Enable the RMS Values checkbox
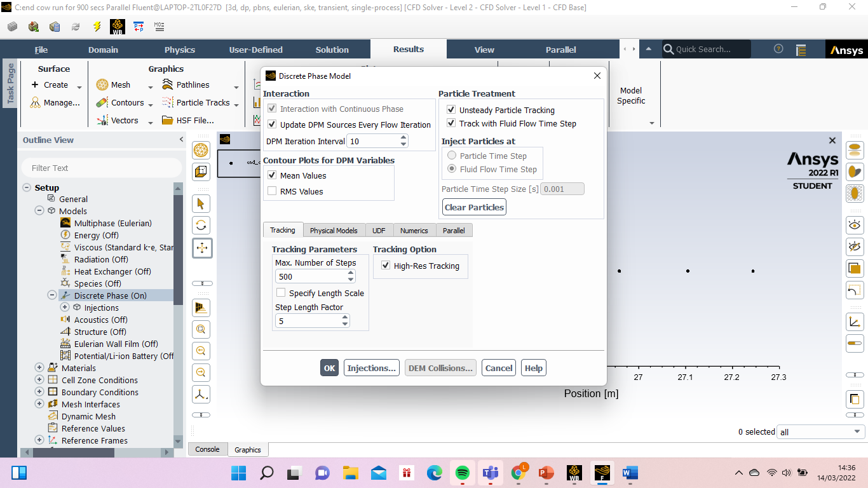 point(272,191)
